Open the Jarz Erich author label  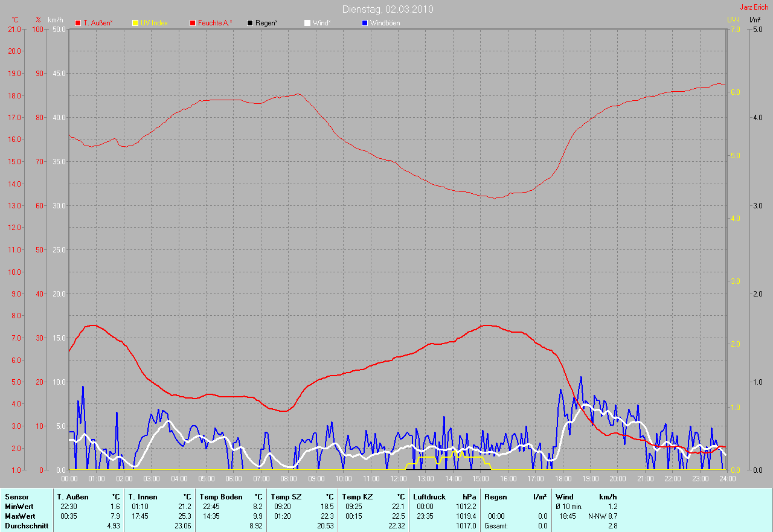point(754,7)
